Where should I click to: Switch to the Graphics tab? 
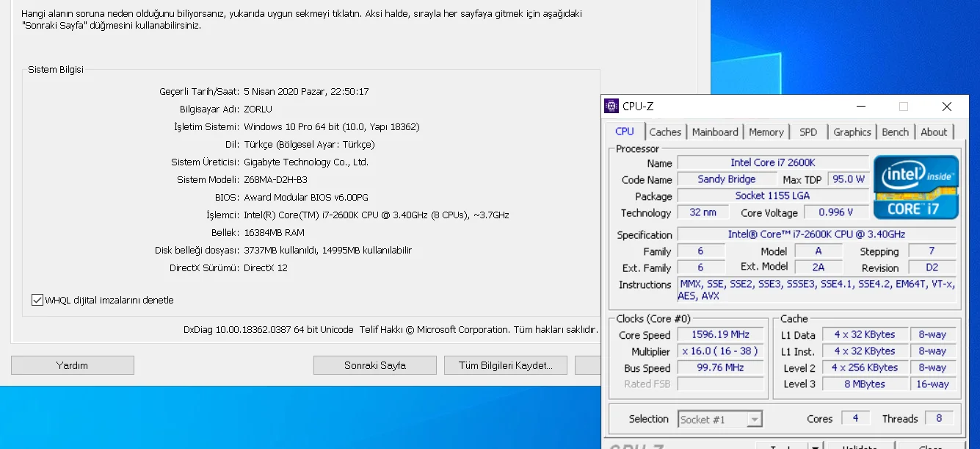click(x=852, y=132)
